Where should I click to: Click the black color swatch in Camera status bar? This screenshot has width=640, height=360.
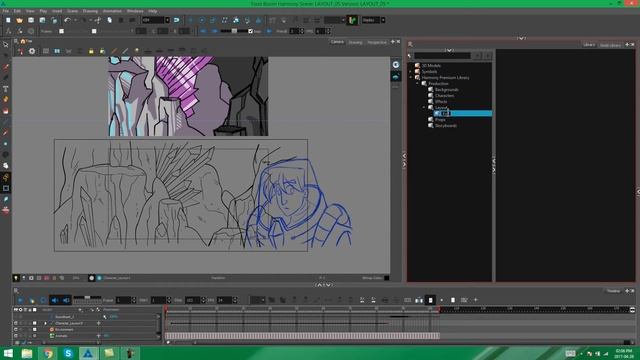(x=386, y=278)
